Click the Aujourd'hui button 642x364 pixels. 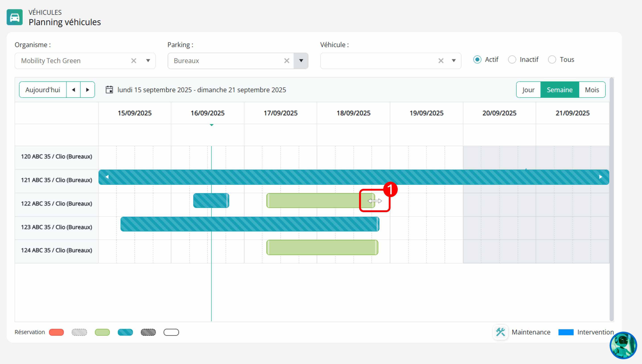point(43,90)
